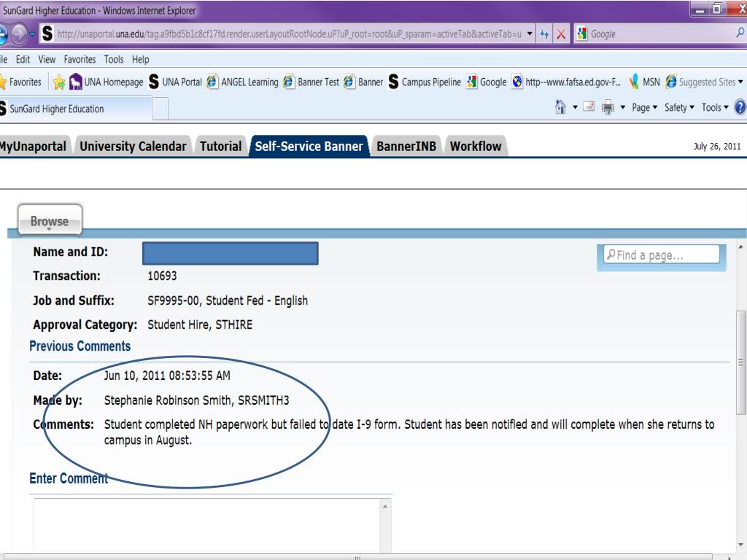Open the Edit menu
The image size is (747, 560).
tap(23, 60)
